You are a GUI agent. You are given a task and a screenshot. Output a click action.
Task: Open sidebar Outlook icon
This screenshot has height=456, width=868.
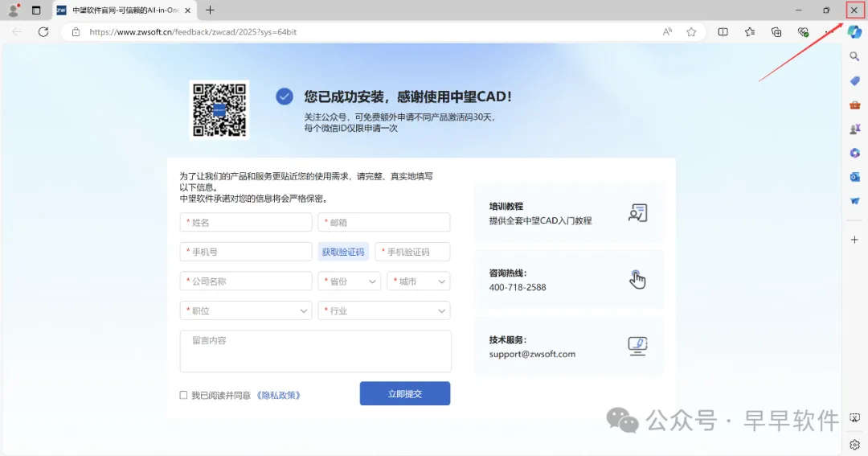pos(854,177)
